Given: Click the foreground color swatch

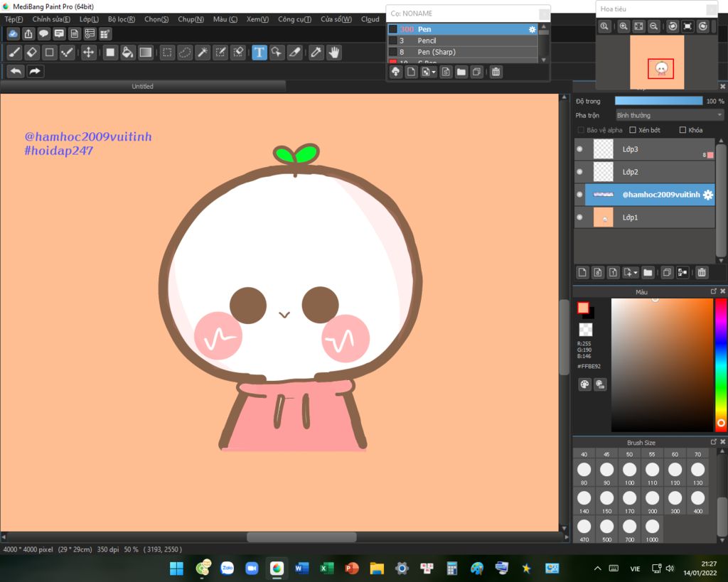Looking at the screenshot, I should pos(583,308).
